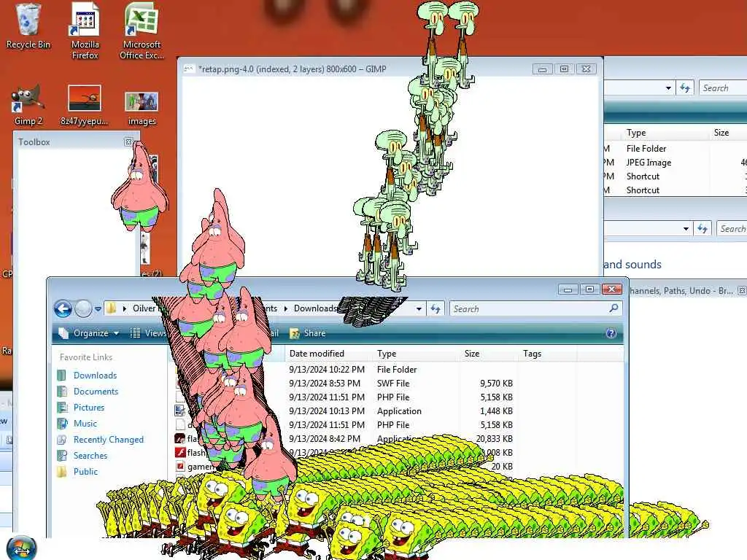This screenshot has height=560, width=747.
Task: Open Pictures in Favorite Links
Action: tap(88, 407)
